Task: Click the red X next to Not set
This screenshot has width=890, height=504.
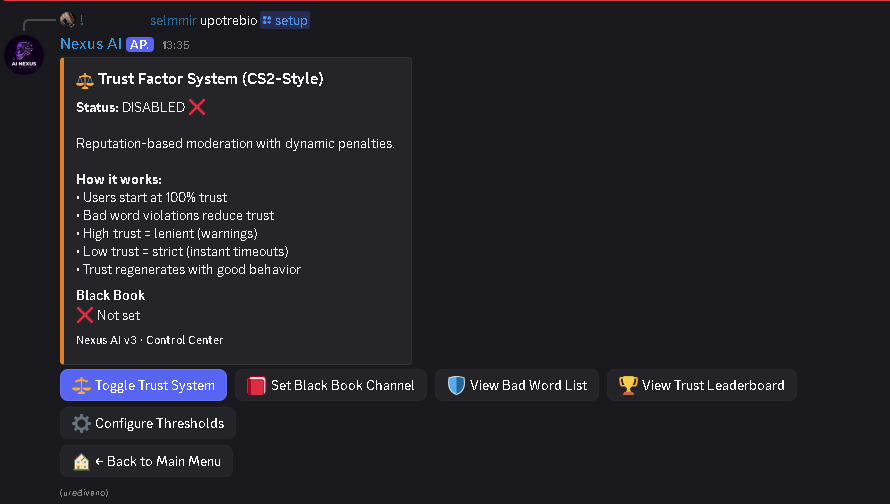Action: (85, 315)
